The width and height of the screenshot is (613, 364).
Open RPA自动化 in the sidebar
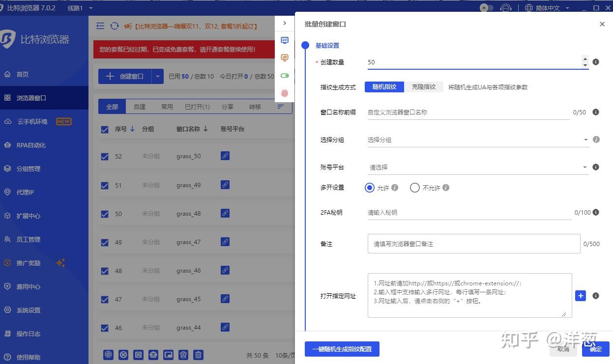coord(44,145)
